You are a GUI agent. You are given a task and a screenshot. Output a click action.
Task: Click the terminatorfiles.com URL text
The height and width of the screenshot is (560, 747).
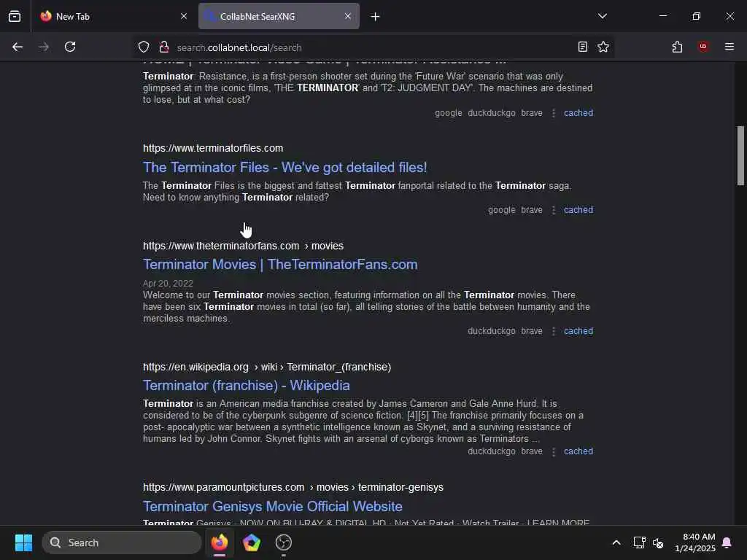(x=213, y=148)
